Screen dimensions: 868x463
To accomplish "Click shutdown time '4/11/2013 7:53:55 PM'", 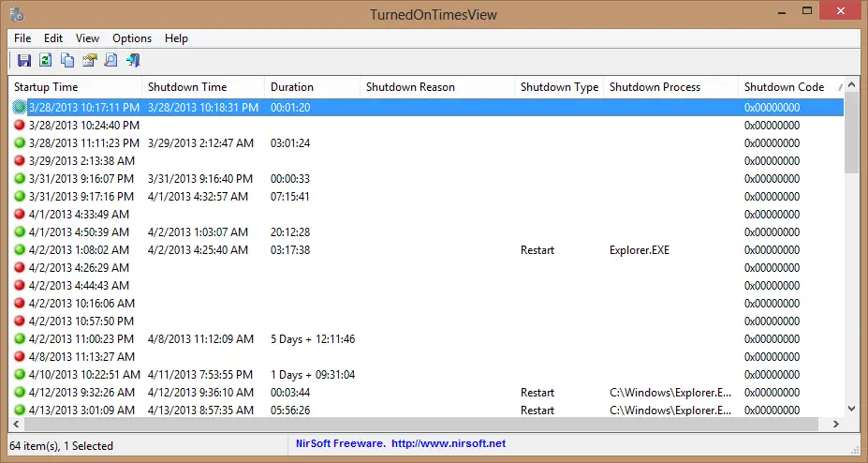I will (x=199, y=374).
